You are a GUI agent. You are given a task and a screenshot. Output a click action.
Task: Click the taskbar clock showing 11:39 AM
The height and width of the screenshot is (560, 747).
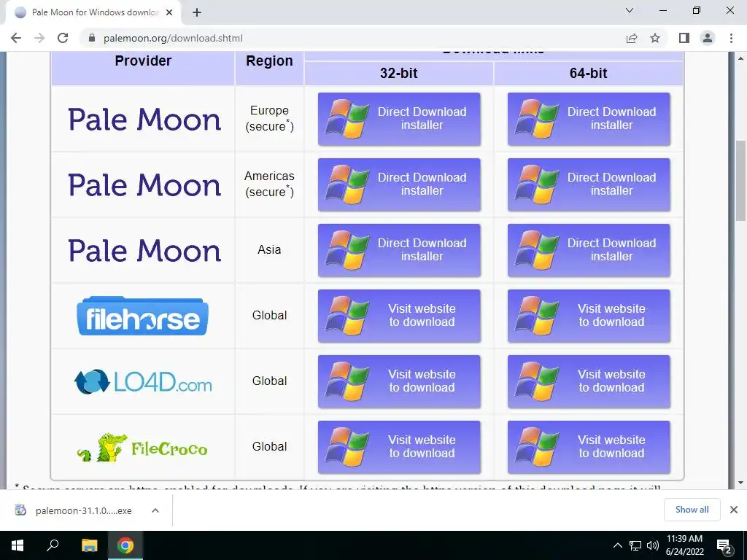684,545
